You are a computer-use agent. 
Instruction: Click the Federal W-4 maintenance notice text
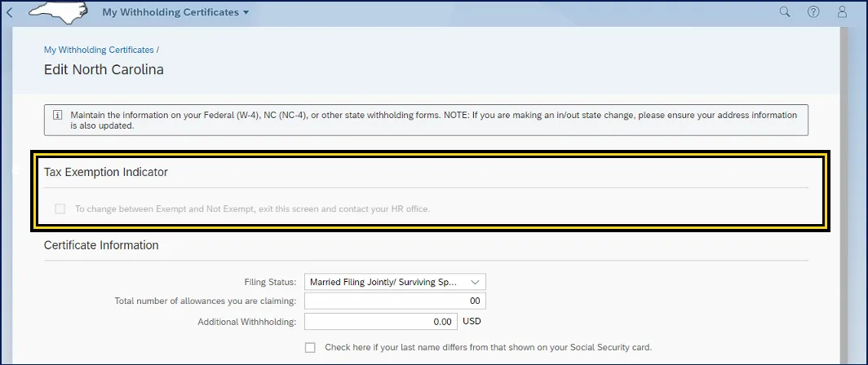(433, 120)
